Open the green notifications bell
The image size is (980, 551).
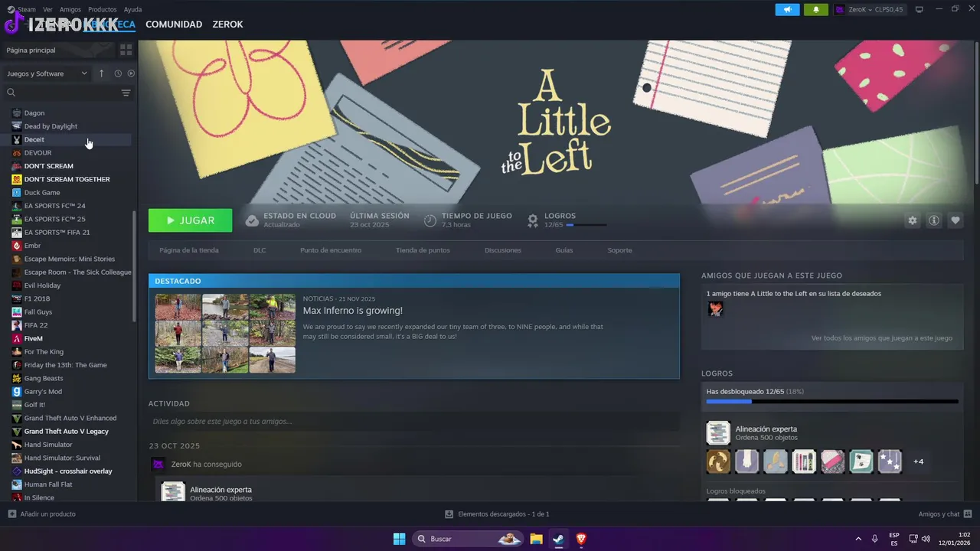(815, 10)
